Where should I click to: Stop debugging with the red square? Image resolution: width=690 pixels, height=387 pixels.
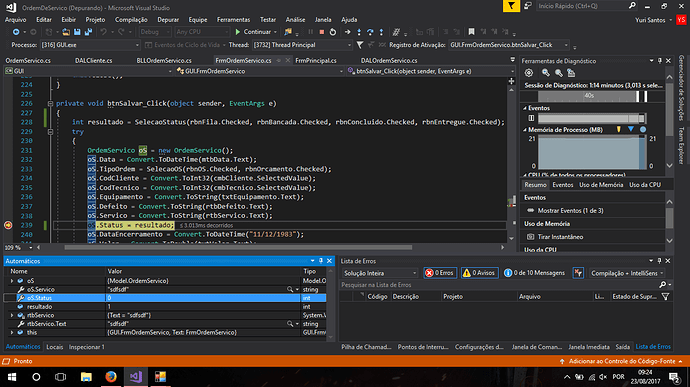[x=322, y=32]
